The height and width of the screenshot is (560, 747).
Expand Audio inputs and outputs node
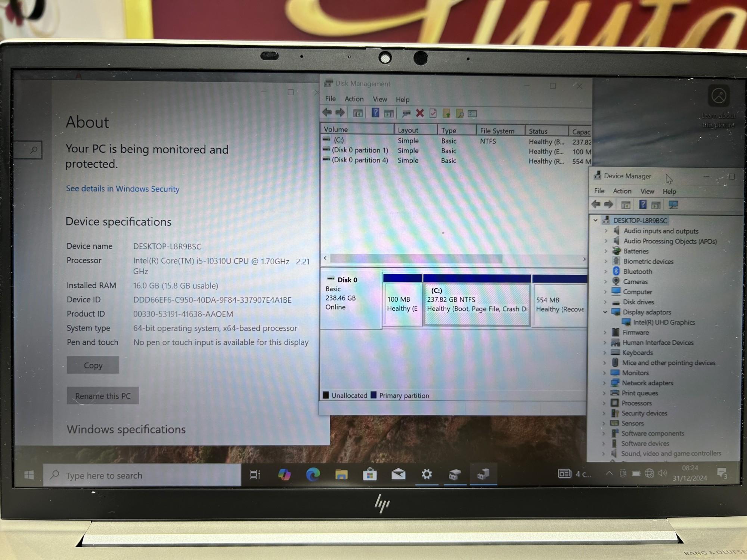[606, 231]
